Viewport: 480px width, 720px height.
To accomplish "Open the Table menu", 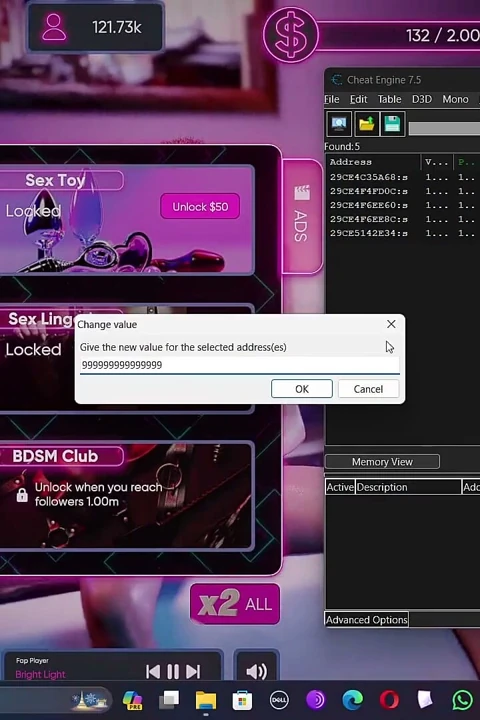I will pos(389,99).
